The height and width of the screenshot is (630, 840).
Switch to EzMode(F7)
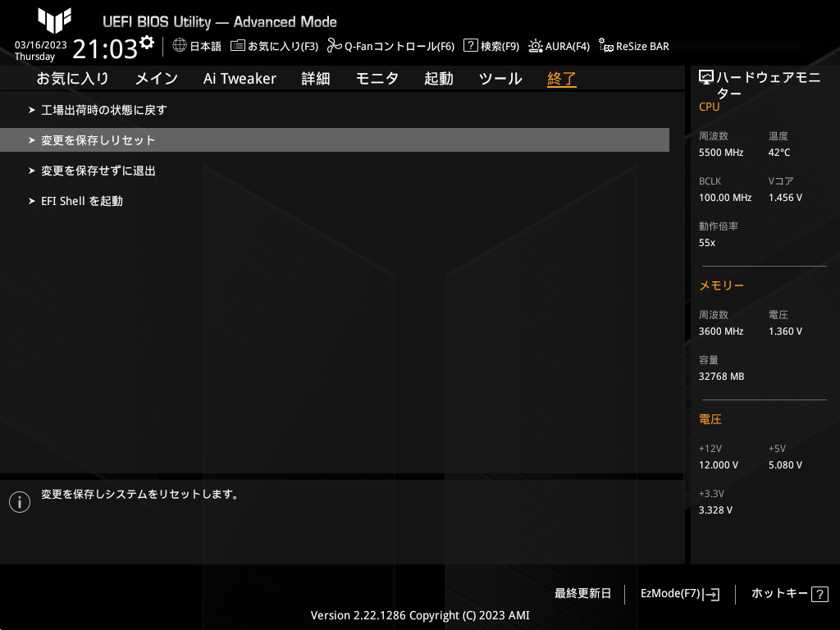tap(670, 594)
